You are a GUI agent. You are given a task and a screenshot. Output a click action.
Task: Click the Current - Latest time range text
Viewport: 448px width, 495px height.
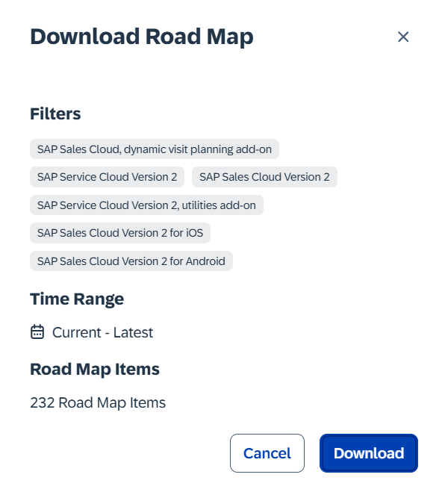tap(102, 332)
